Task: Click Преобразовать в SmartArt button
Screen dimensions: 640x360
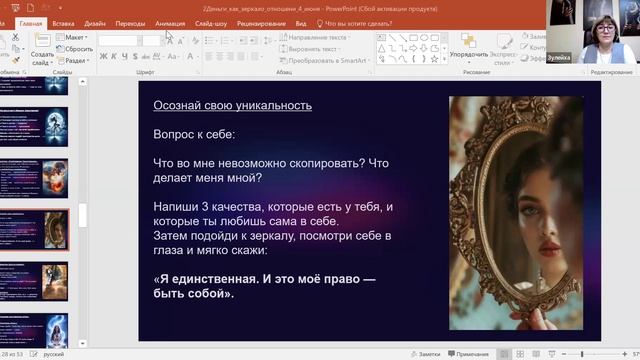Action: tap(324, 60)
